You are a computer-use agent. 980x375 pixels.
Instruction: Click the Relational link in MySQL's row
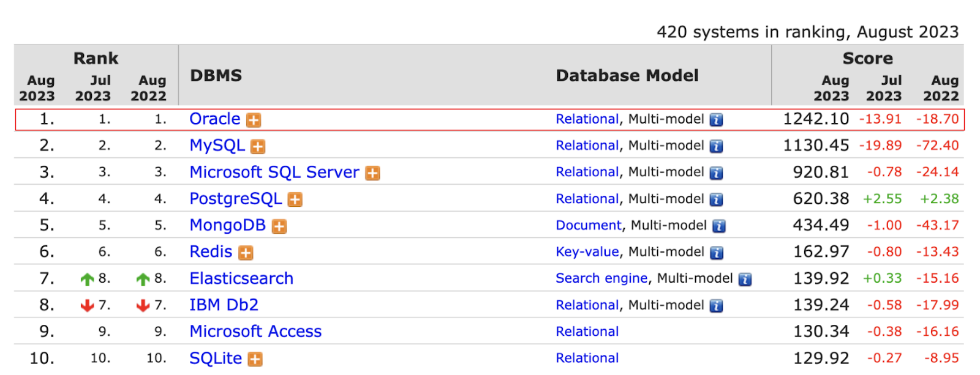point(587,146)
